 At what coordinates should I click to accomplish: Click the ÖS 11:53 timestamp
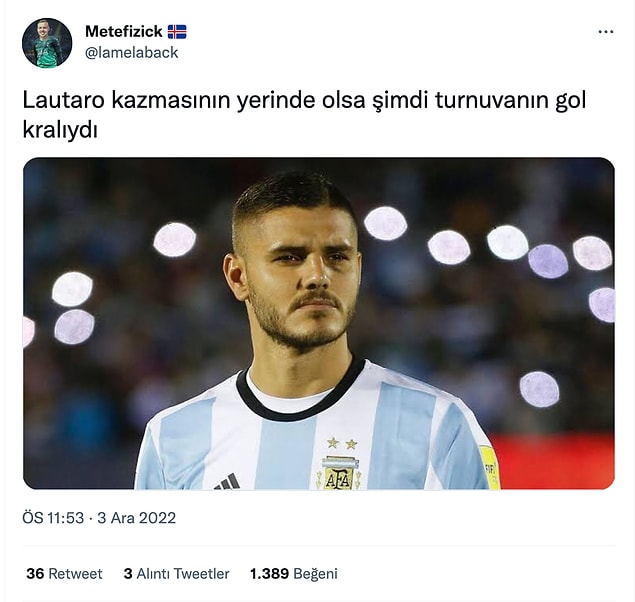[53, 518]
